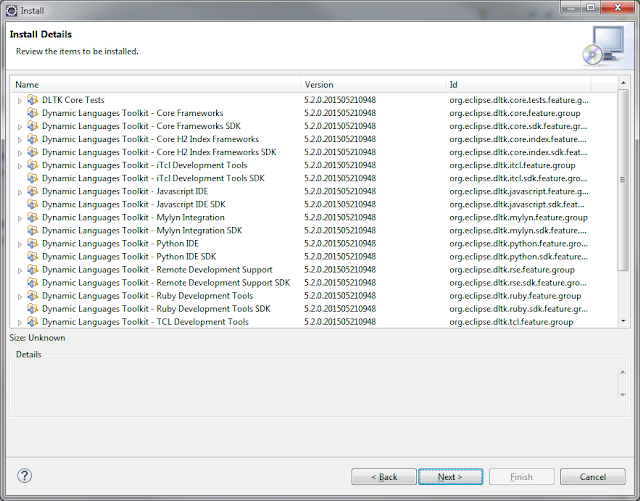Click the DLTK Core Tests feature icon
Image resolution: width=640 pixels, height=501 pixels.
point(33,100)
